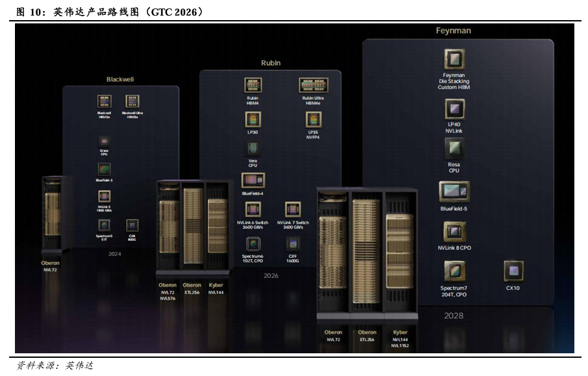The image size is (588, 376).
Task: Click the Rubin Ultra HBM4e chip icon
Action: (314, 86)
